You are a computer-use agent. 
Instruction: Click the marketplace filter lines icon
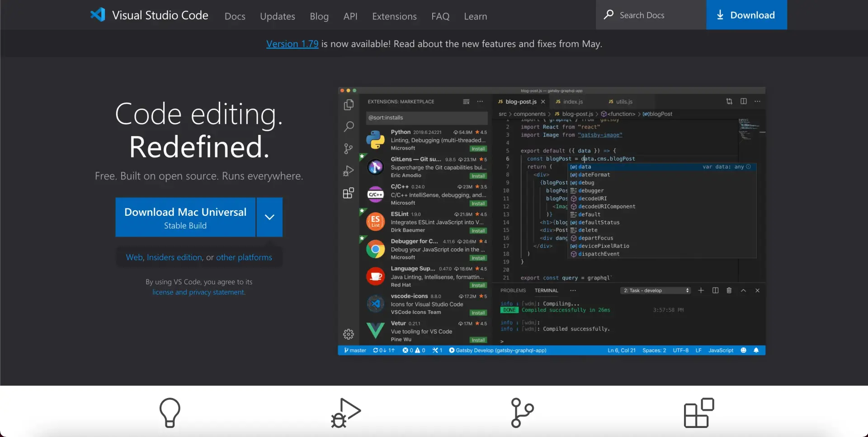466,102
